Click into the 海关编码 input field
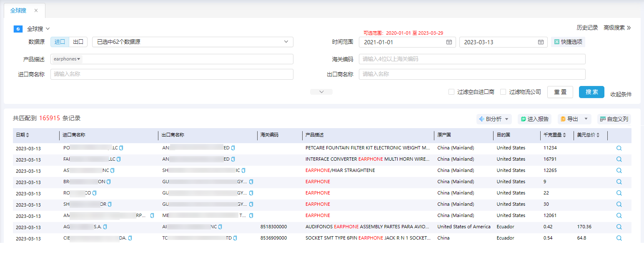Viewport: 644px width, 255px height. (x=472, y=59)
